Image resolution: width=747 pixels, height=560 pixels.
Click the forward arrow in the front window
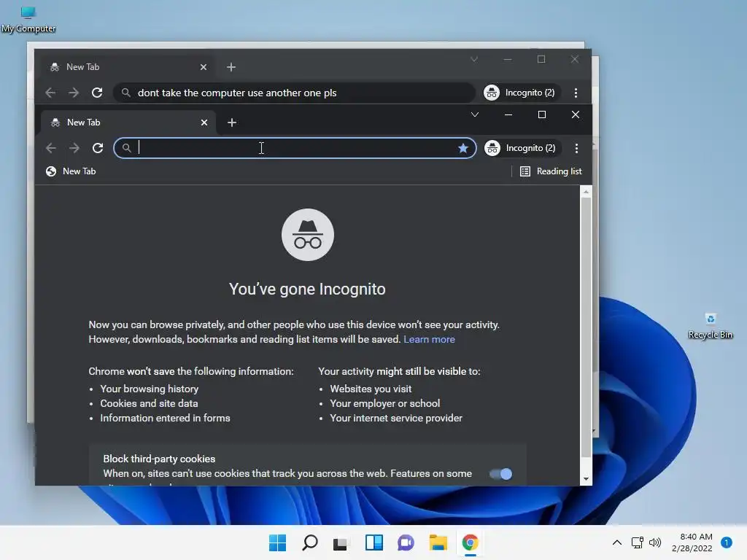(74, 148)
